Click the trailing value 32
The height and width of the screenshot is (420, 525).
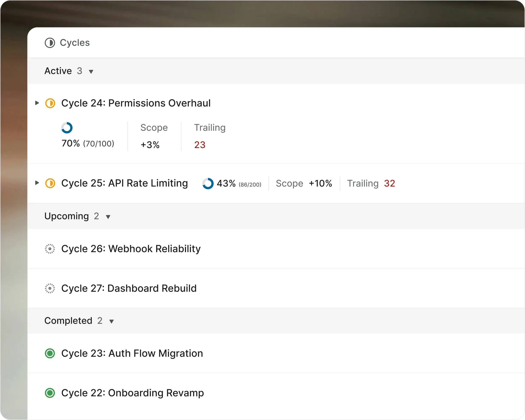[x=389, y=183]
